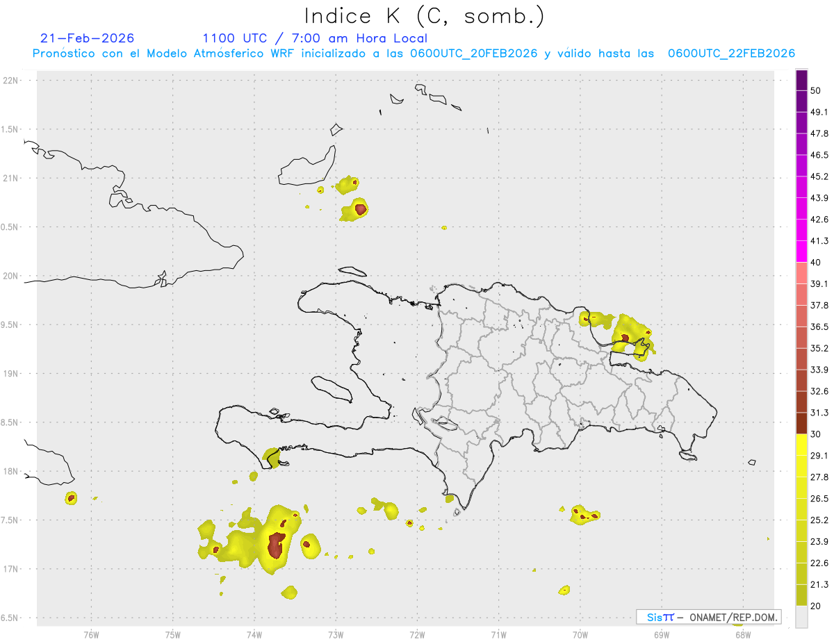834x644 pixels.
Task: Click the "0600UTC_20FEB2026" initialization time text
Action: tap(474, 53)
